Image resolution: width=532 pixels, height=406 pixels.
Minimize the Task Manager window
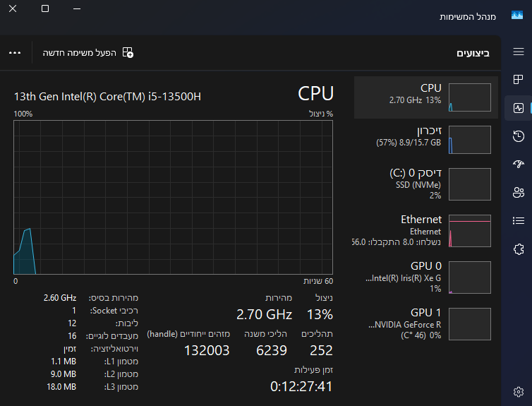(x=77, y=8)
